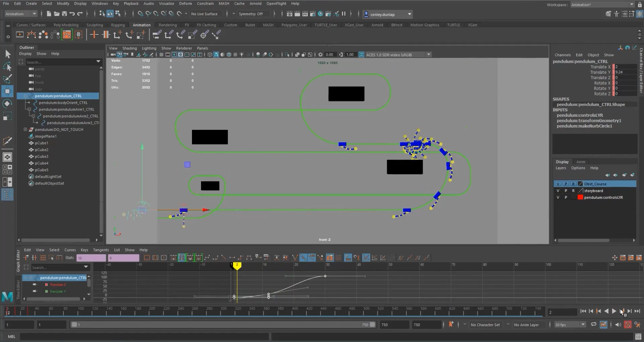Select the Paint Selection tool

pyautogui.click(x=7, y=79)
